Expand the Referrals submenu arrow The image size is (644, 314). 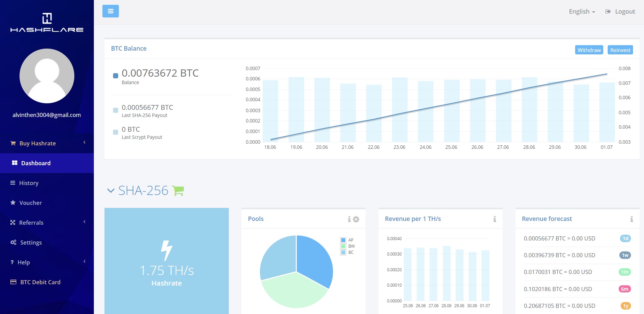84,222
